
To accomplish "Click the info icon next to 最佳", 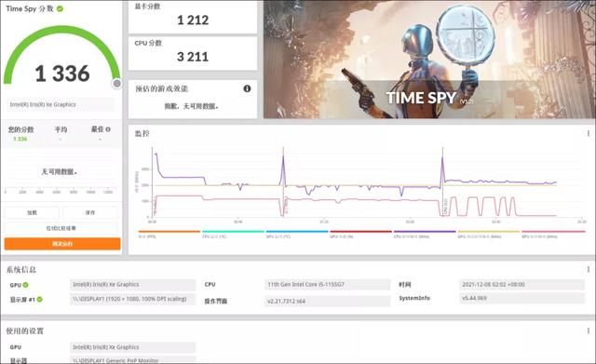I will tap(108, 129).
